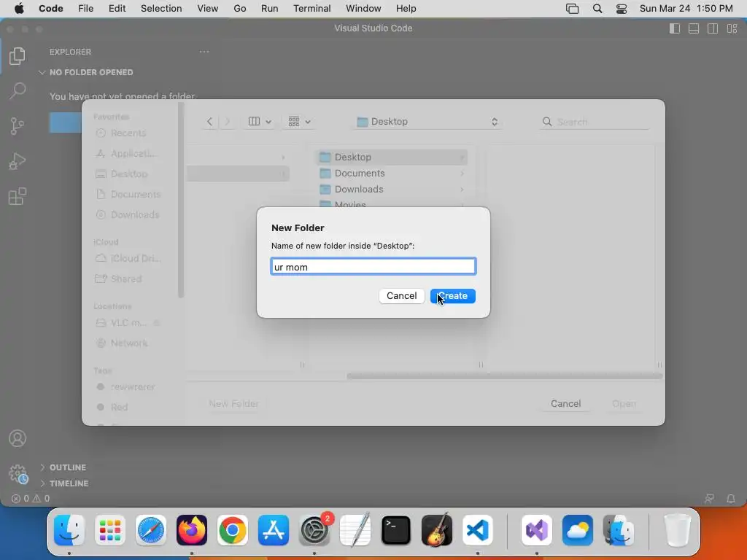Image resolution: width=747 pixels, height=560 pixels.
Task: Click the file dialog Search field
Action: pos(595,122)
